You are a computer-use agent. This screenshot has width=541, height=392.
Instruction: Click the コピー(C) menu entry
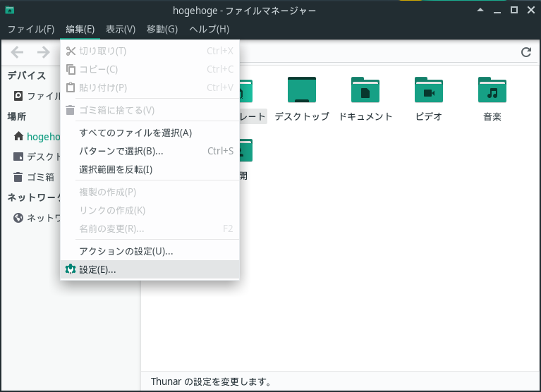point(150,69)
